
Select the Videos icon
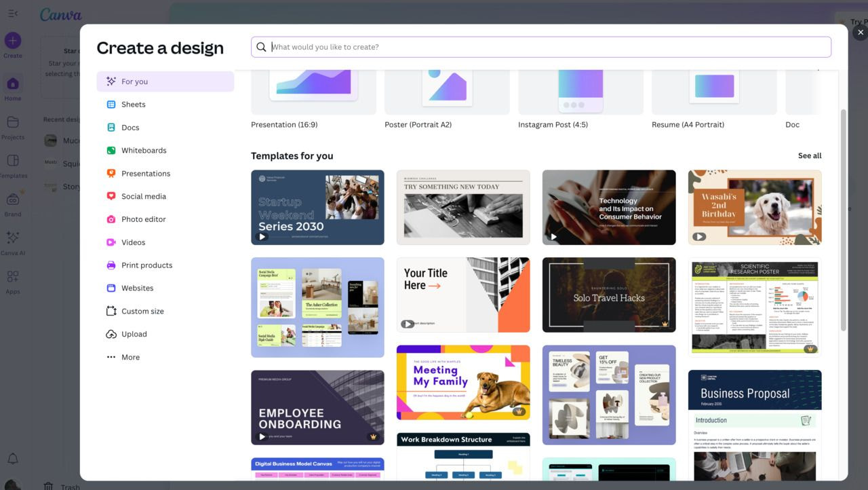[x=111, y=242]
